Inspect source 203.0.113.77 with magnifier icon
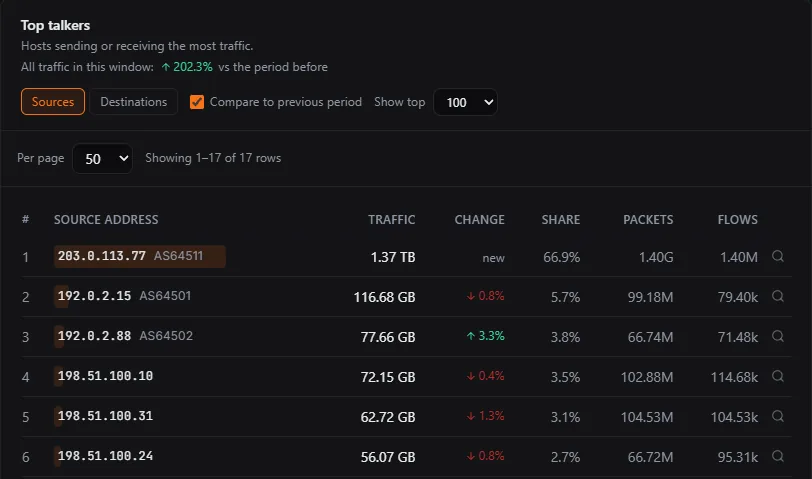Screen dimensions: 812x479 click(777, 256)
